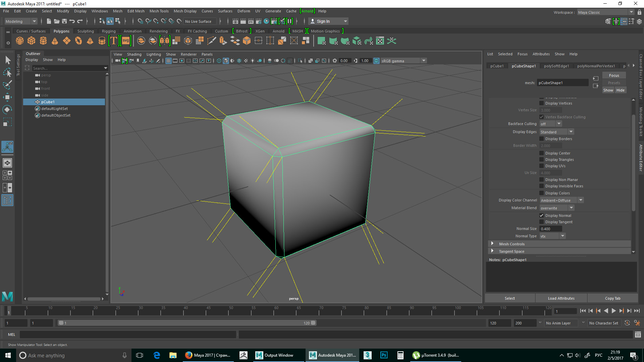
Task: Click the Copy Tab button
Action: click(x=612, y=298)
